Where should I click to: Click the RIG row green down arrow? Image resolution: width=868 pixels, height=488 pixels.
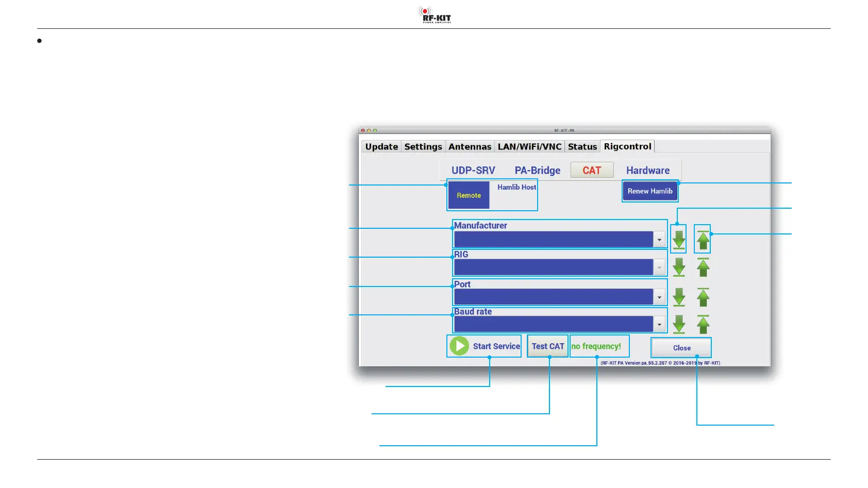[x=679, y=267]
